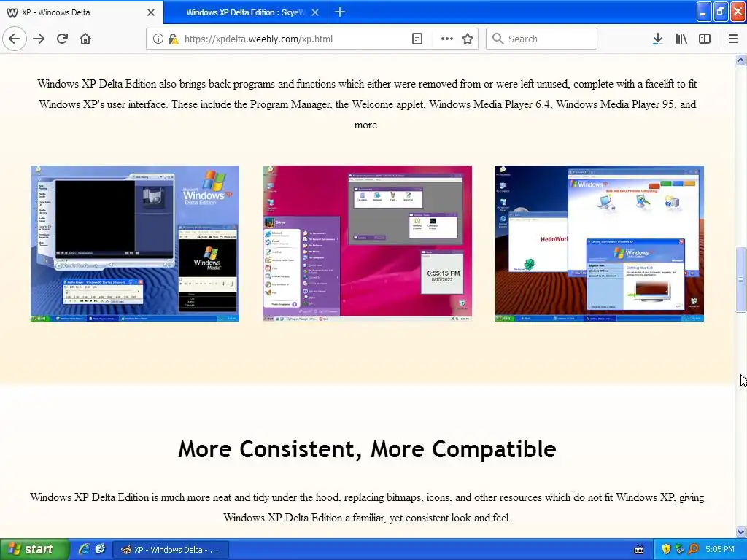Viewport: 747px width, 560px height.
Task: Click the Forward navigation arrow
Action: [39, 39]
